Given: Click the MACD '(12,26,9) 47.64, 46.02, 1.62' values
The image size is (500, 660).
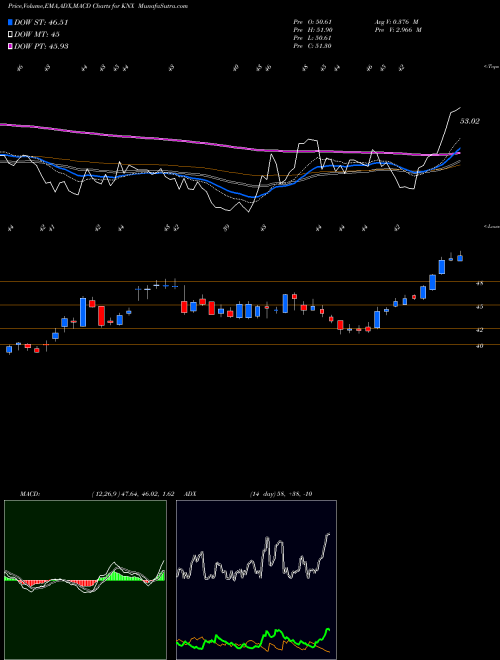Looking at the screenshot, I should pos(133,494).
